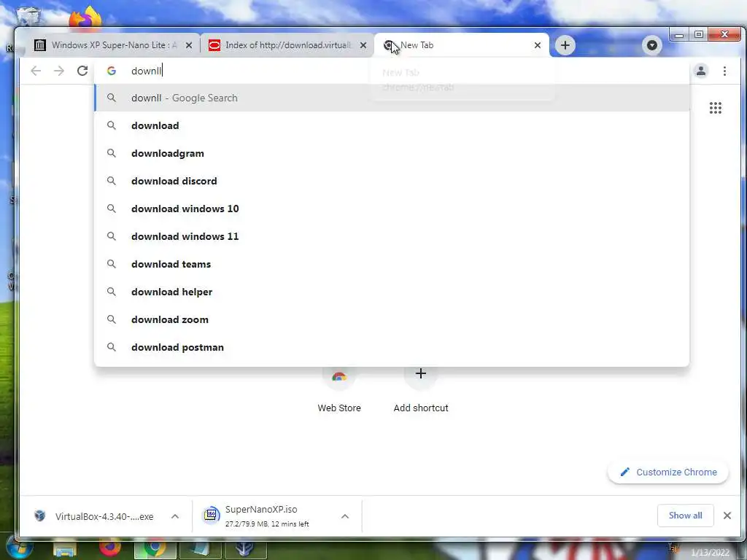
Task: Open the Chrome taskbar icon
Action: pos(155,548)
